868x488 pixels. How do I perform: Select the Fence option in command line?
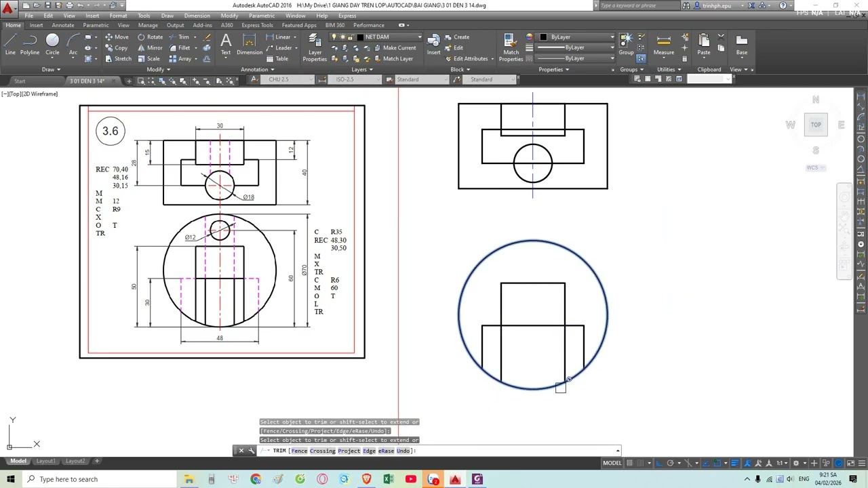(299, 451)
